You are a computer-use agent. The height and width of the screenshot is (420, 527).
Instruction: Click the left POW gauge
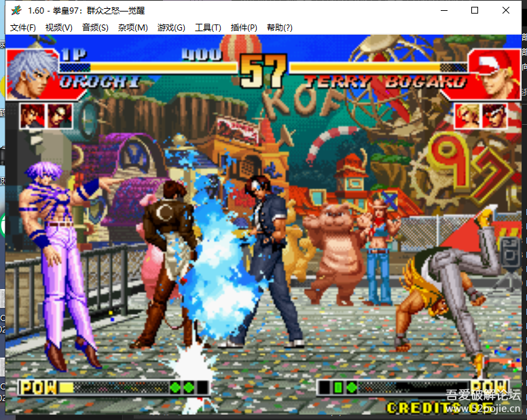pyautogui.click(x=114, y=387)
